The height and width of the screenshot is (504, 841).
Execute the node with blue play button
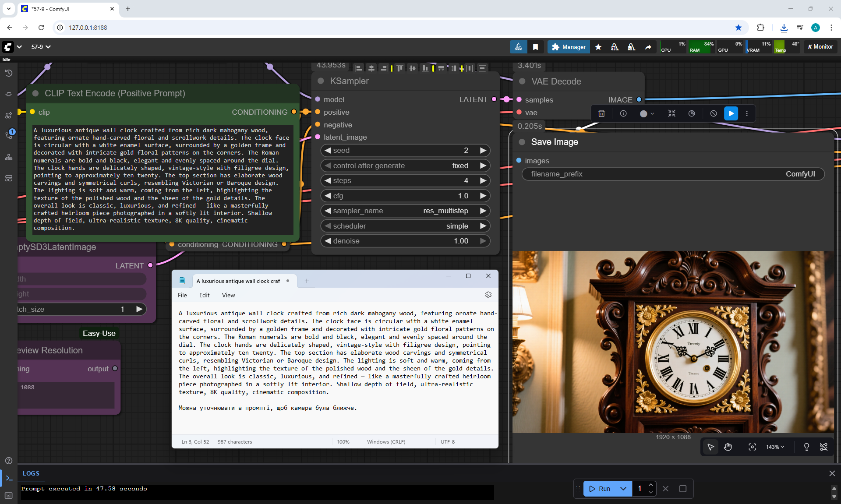pyautogui.click(x=731, y=113)
